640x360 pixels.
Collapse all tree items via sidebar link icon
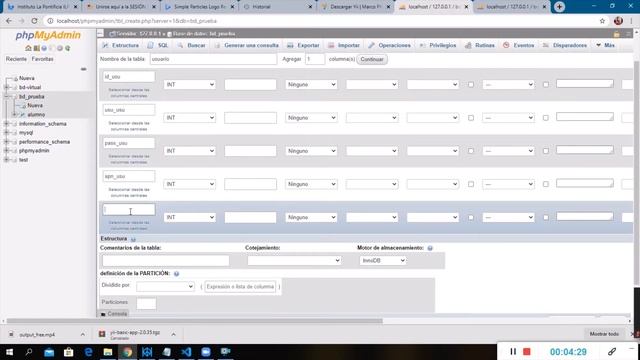pyautogui.click(x=83, y=69)
